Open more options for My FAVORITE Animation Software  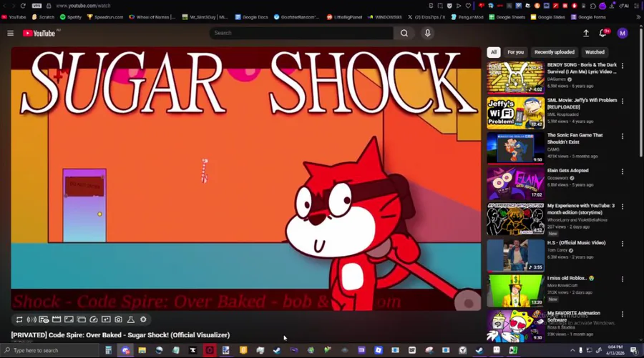(623, 314)
